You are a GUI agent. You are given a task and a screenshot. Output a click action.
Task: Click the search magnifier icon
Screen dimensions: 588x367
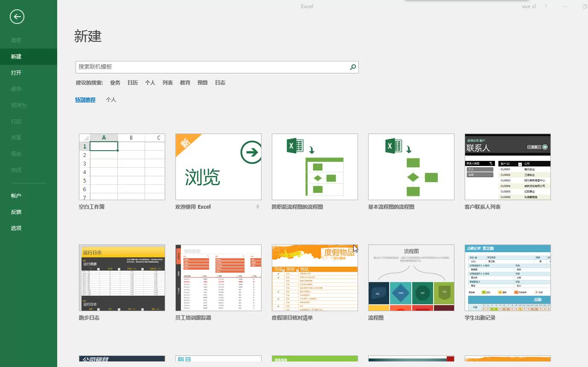pos(353,67)
